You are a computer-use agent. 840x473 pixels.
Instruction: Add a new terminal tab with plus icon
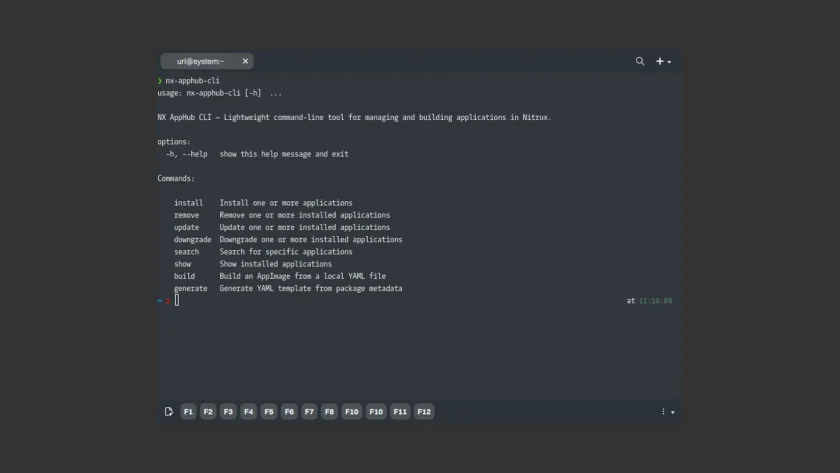click(659, 61)
